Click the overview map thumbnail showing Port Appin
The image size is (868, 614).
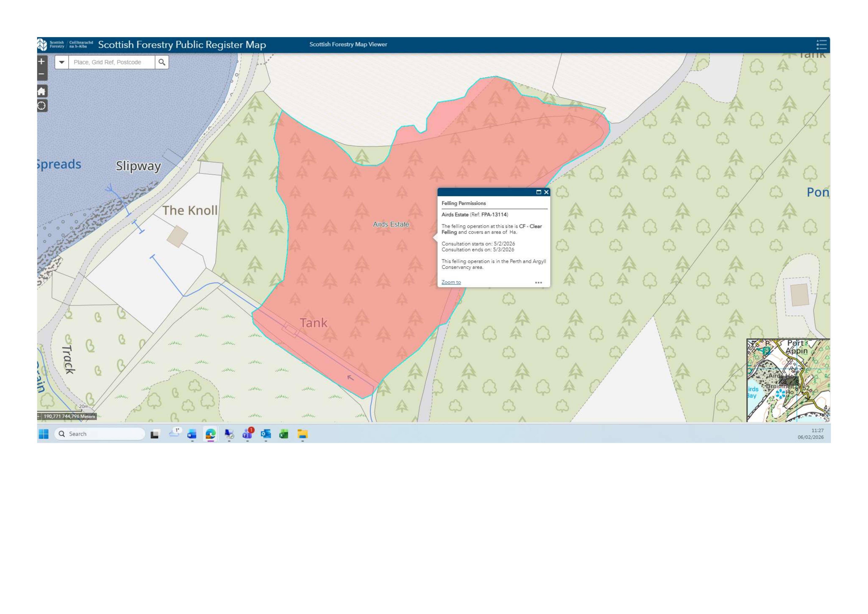(788, 380)
